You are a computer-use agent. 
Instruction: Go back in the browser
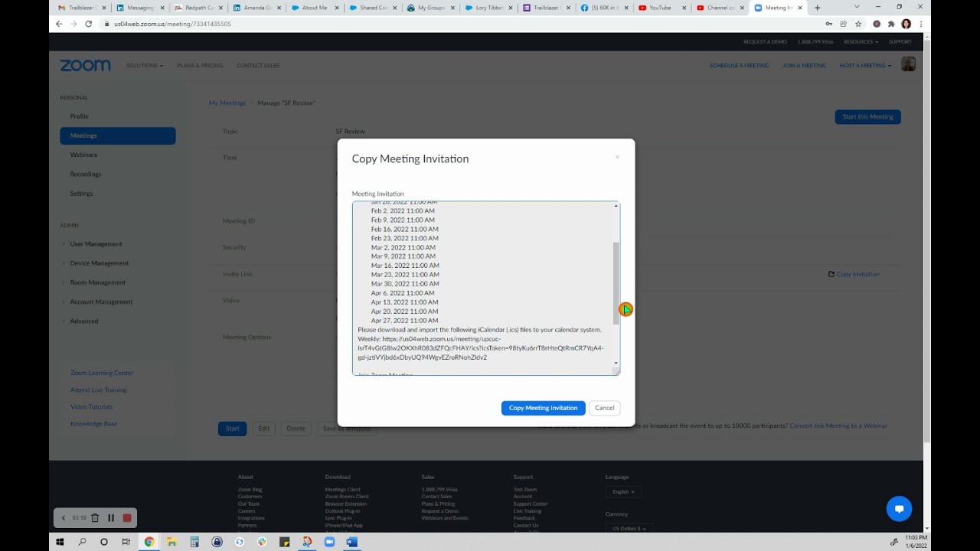click(59, 24)
